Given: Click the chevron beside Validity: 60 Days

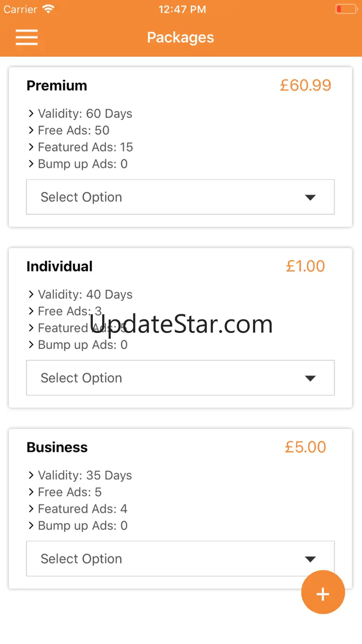Looking at the screenshot, I should pyautogui.click(x=31, y=113).
